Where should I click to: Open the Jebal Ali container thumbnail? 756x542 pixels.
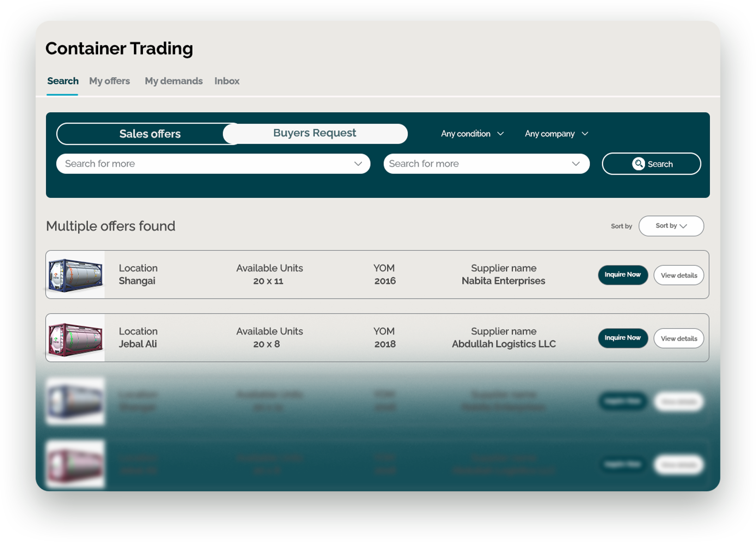pos(76,338)
